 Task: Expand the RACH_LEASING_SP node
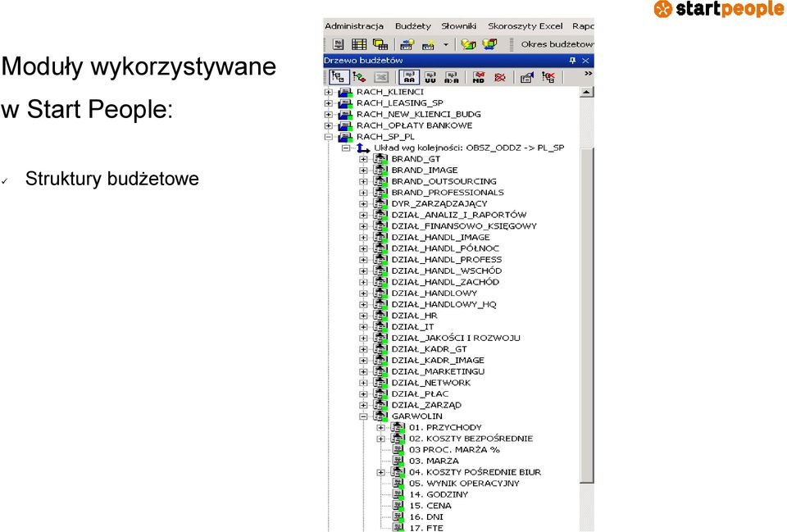pos(328,103)
